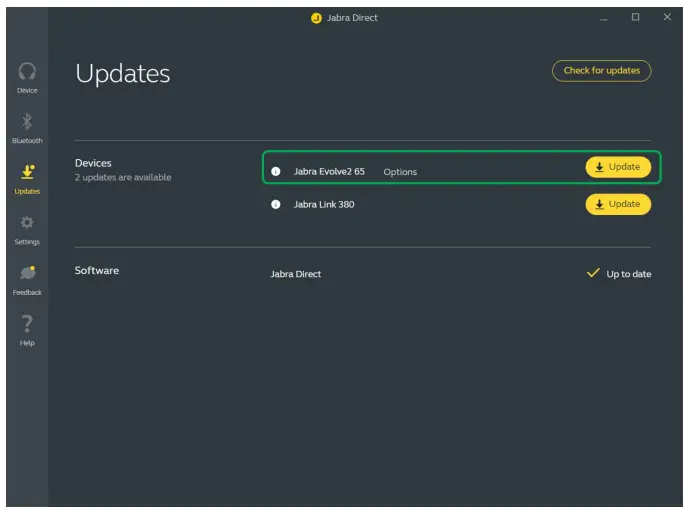Click the Jabra Direct logo in title bar

pyautogui.click(x=316, y=18)
